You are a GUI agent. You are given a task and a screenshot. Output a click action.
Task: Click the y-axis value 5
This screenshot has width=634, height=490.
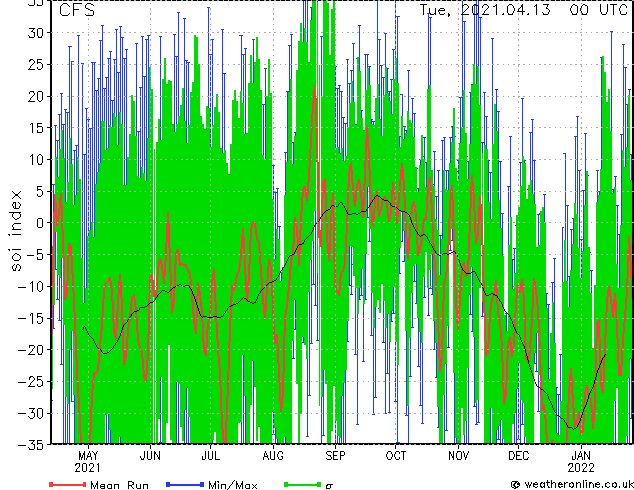tap(39, 191)
